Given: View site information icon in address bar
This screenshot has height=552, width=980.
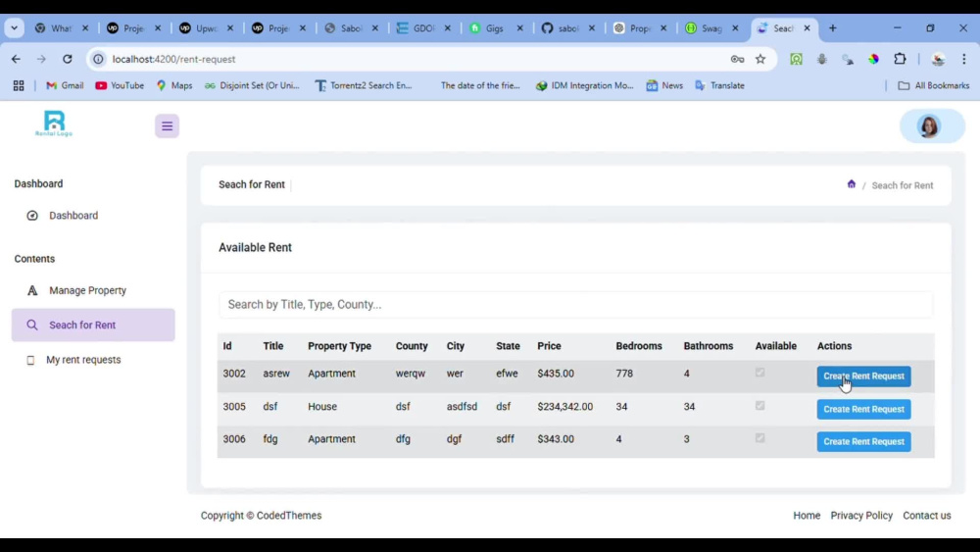Looking at the screenshot, I should point(98,59).
